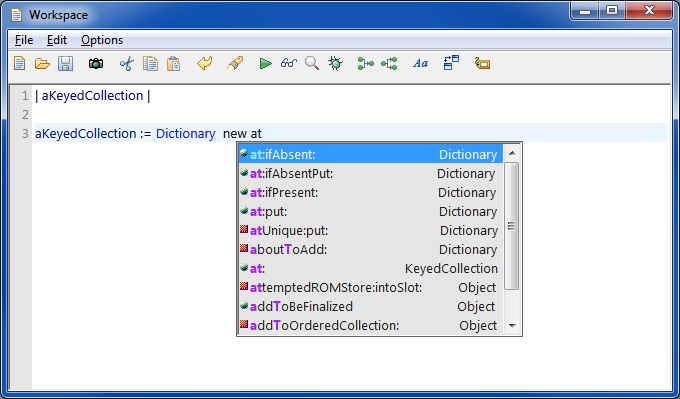Select aboutToAdd: from the suggestions
Viewport: 680px width, 399px height.
[371, 249]
